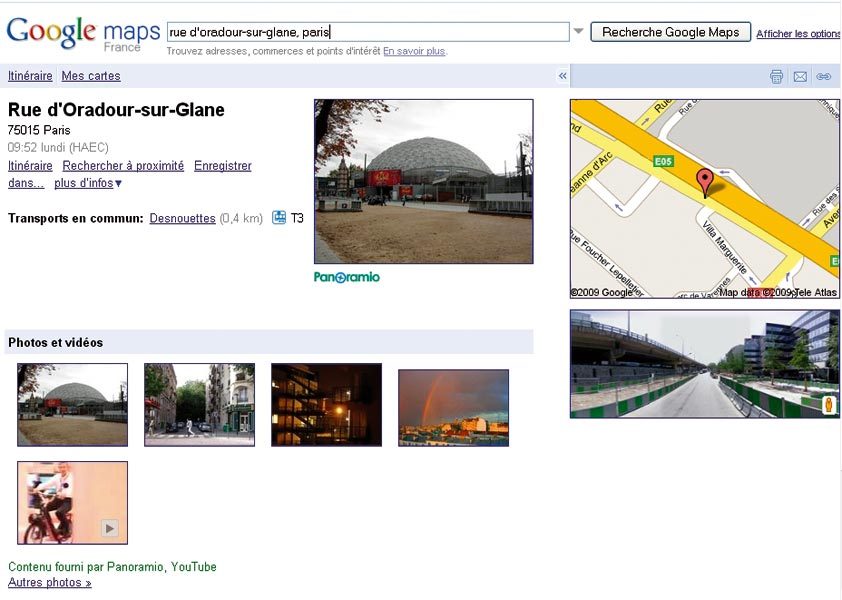
Task: Click the Desnouettes transit station link
Action: [x=182, y=219]
